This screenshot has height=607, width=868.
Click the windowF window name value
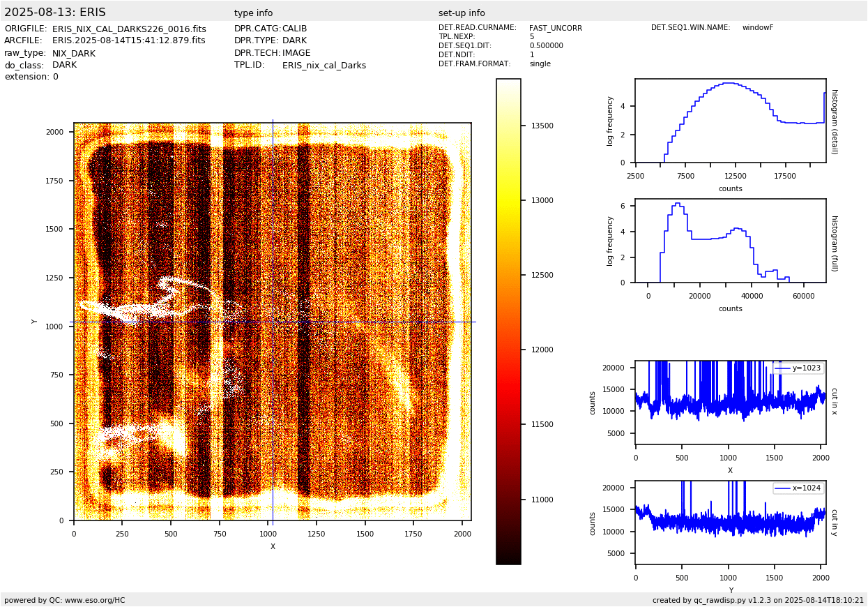[x=757, y=28]
